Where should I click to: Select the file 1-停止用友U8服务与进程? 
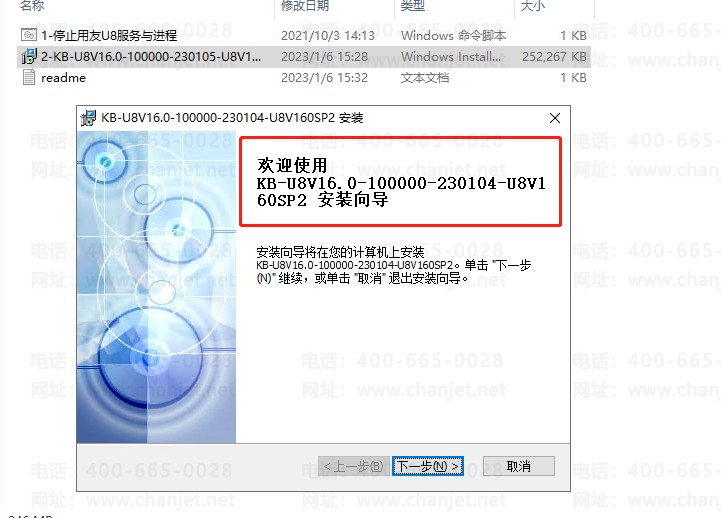coord(109,35)
